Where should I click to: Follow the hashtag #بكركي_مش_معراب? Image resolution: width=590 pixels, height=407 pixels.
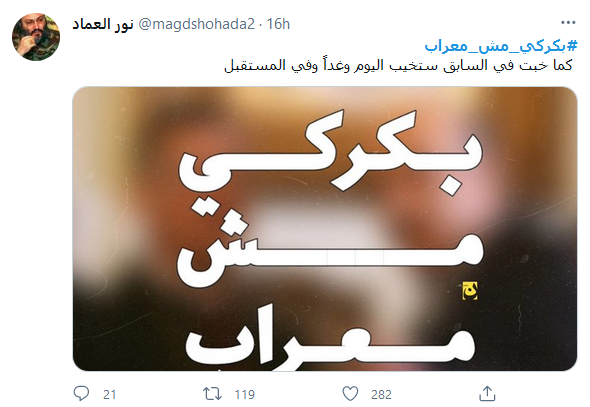click(501, 46)
